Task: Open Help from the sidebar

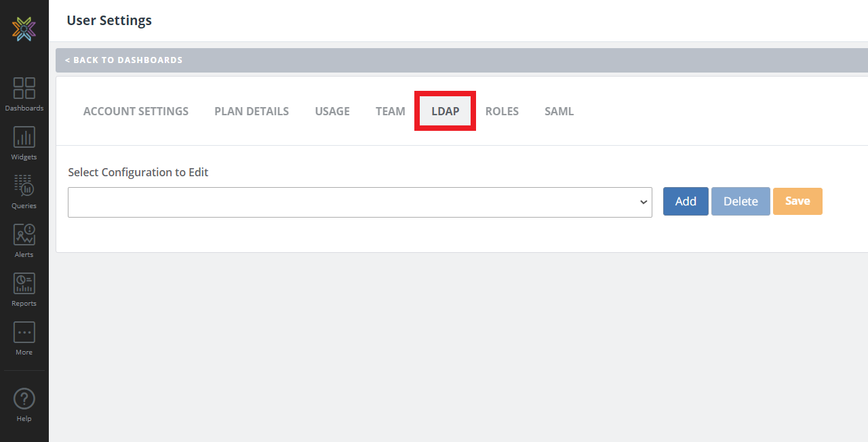Action: (24, 404)
